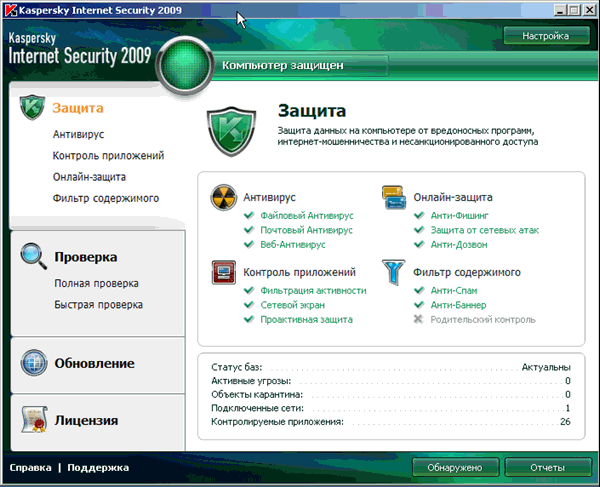The image size is (600, 487).
Task: Switch to the Обновление section
Action: (94, 363)
